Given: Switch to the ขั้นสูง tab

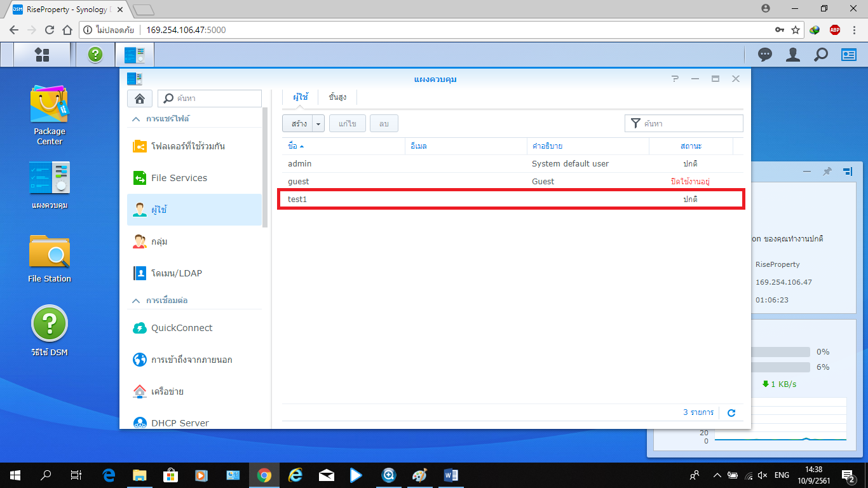Looking at the screenshot, I should click(x=337, y=97).
